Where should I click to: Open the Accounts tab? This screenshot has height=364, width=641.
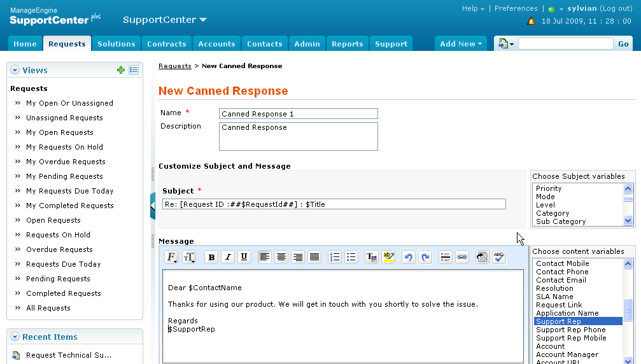click(x=216, y=44)
